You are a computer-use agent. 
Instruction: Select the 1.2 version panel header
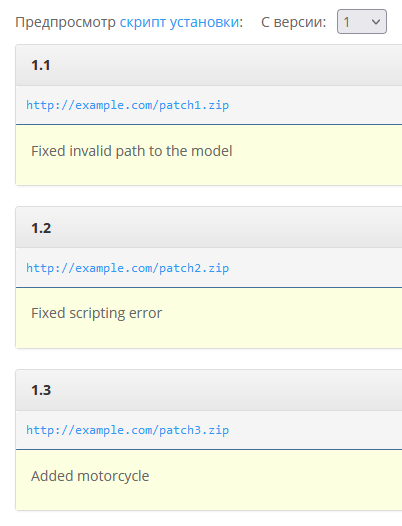[209, 227]
